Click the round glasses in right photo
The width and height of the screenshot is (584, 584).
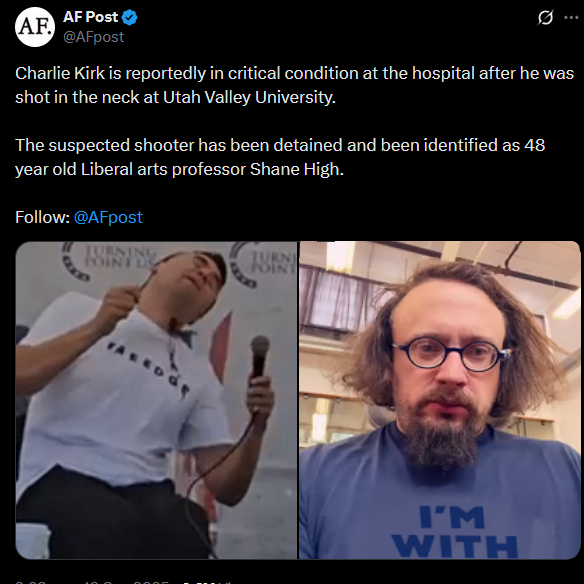click(451, 354)
